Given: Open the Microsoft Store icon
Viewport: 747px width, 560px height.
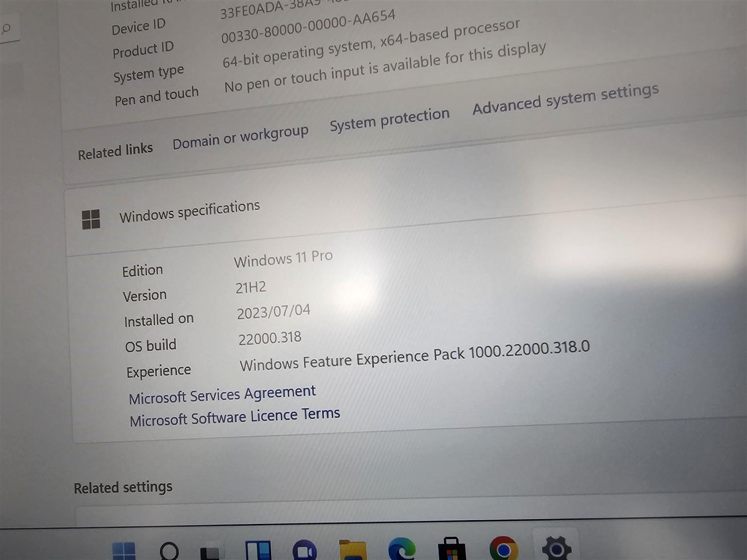Looking at the screenshot, I should (452, 550).
